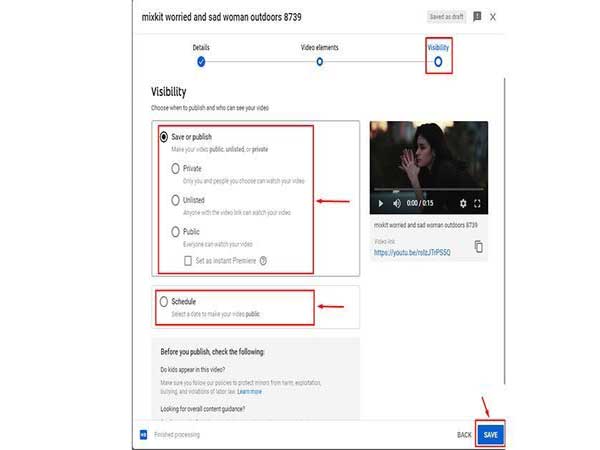This screenshot has height=450, width=600.
Task: Choose Public visibility
Action: 176,231
